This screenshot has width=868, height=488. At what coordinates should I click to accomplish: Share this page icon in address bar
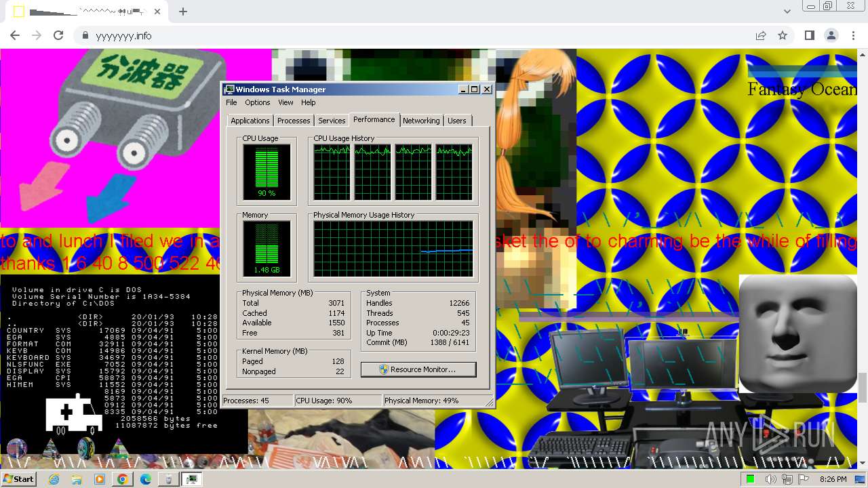click(761, 35)
